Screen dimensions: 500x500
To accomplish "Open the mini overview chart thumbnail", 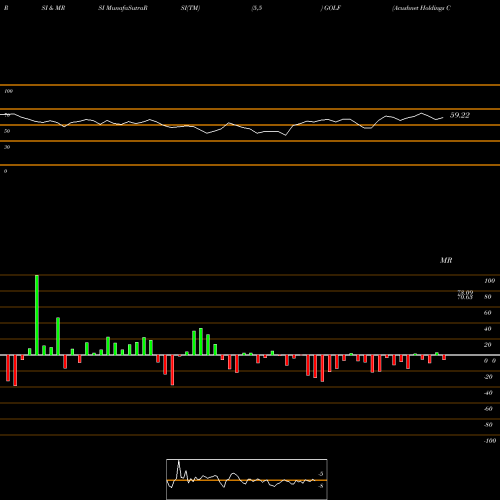I will pyautogui.click(x=247, y=479).
